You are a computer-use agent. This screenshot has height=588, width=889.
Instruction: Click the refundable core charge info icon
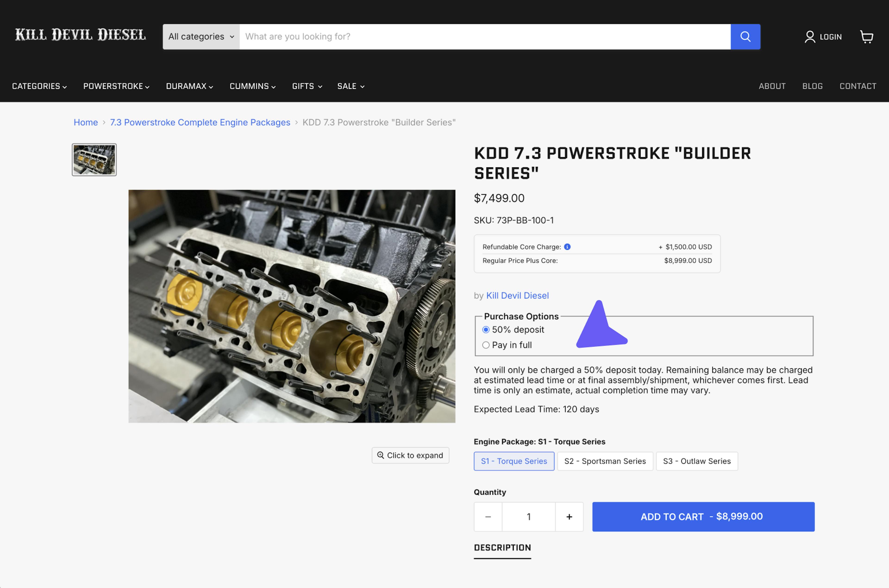567,247
